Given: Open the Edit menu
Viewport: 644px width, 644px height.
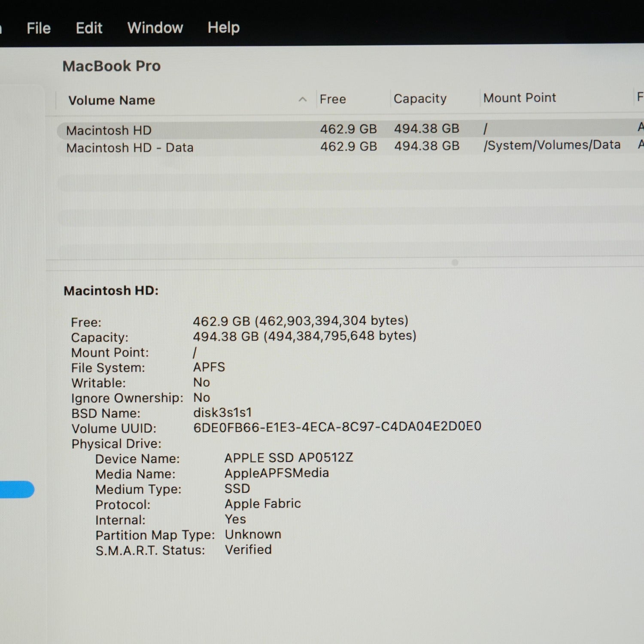Looking at the screenshot, I should (89, 28).
